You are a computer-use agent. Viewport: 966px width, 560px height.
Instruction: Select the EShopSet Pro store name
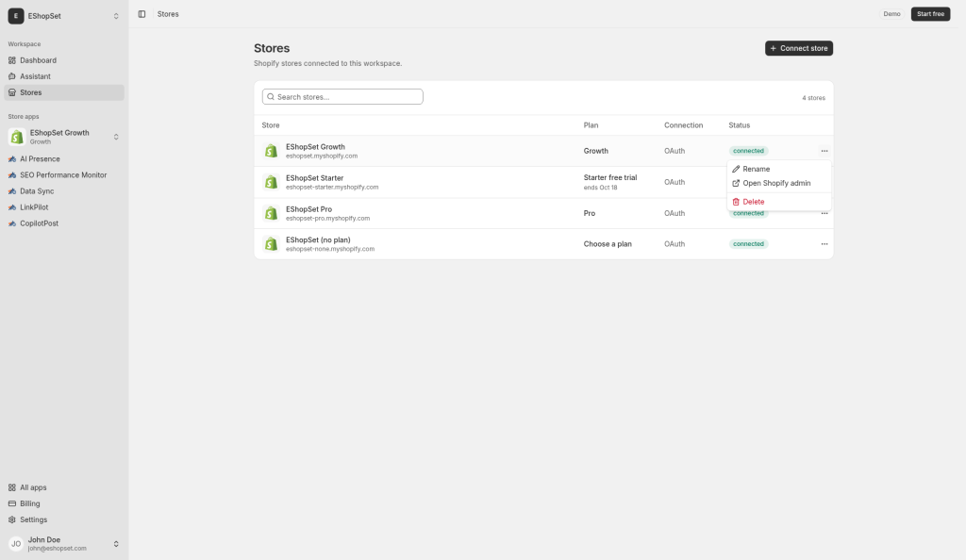tap(308, 209)
